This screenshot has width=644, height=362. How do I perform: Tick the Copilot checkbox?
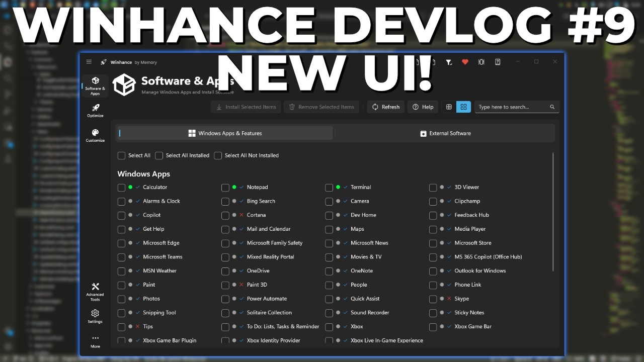121,215
